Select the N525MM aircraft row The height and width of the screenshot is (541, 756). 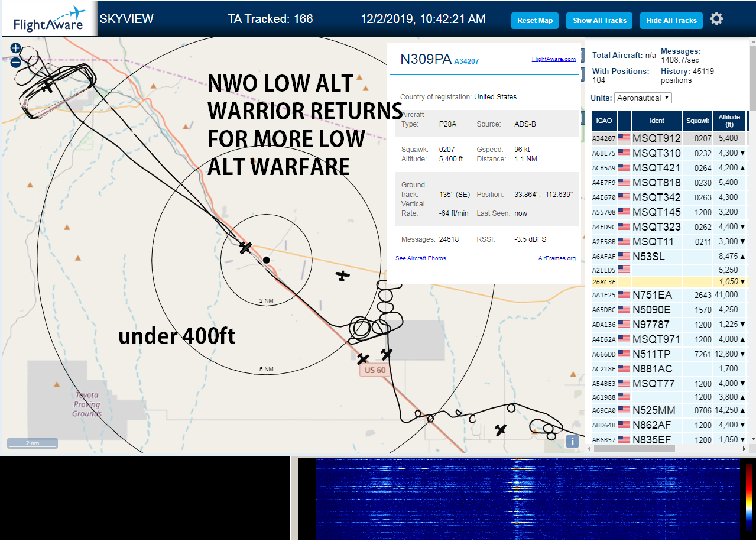click(669, 410)
